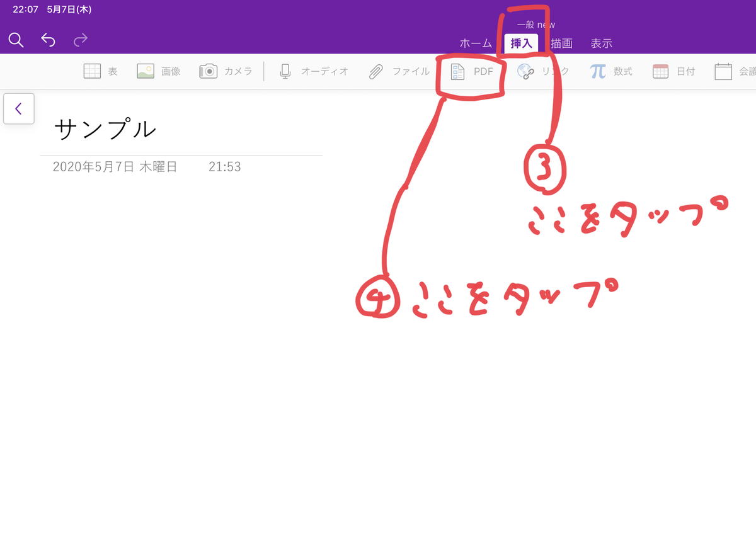
Task: Undo the last action
Action: click(x=48, y=40)
